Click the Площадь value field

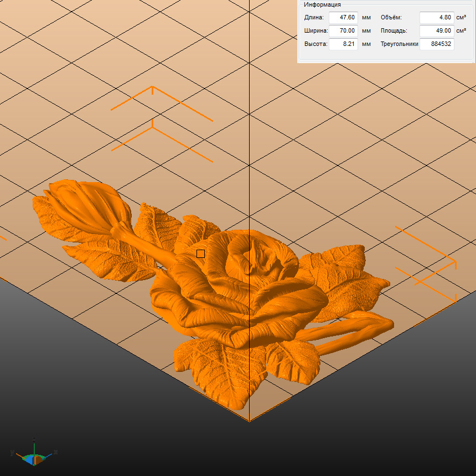[x=436, y=31]
